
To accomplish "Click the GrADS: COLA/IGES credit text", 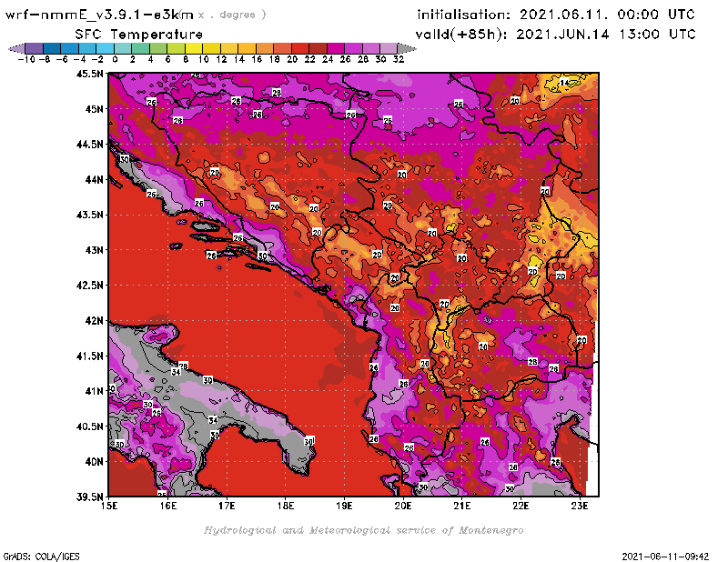I will pos(41,557).
